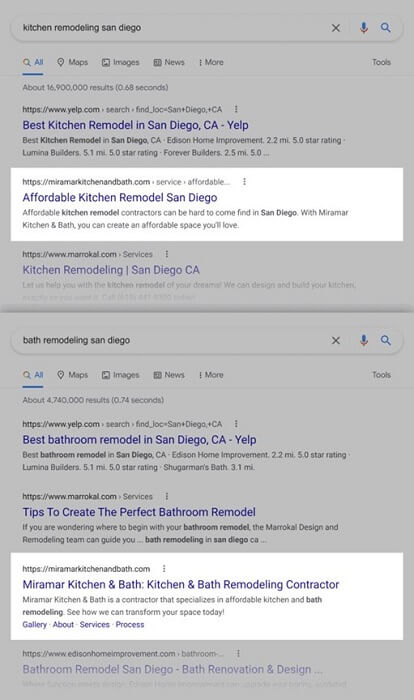414x700 pixels.
Task: Open Tools under kitchen remodeling search
Action: [x=381, y=62]
